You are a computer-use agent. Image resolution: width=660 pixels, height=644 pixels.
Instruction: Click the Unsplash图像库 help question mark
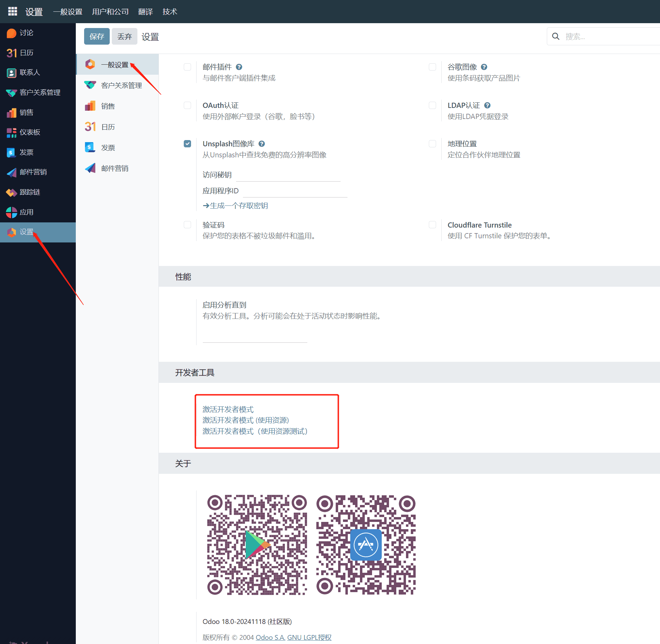(262, 143)
